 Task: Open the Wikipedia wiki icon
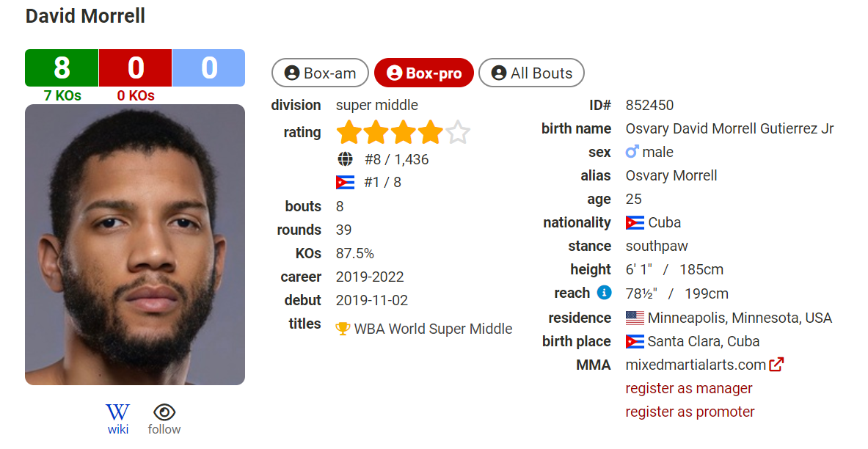pyautogui.click(x=118, y=412)
